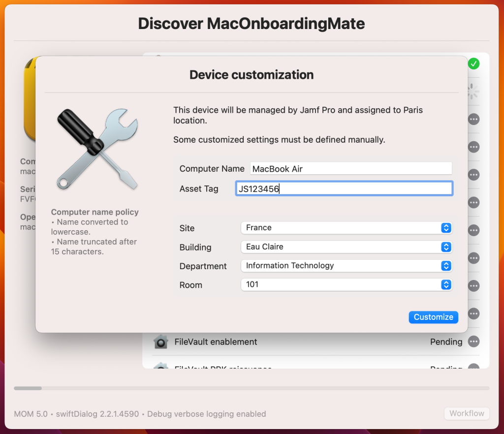Open the Site dropdown showing France
The width and height of the screenshot is (504, 434).
click(x=346, y=228)
